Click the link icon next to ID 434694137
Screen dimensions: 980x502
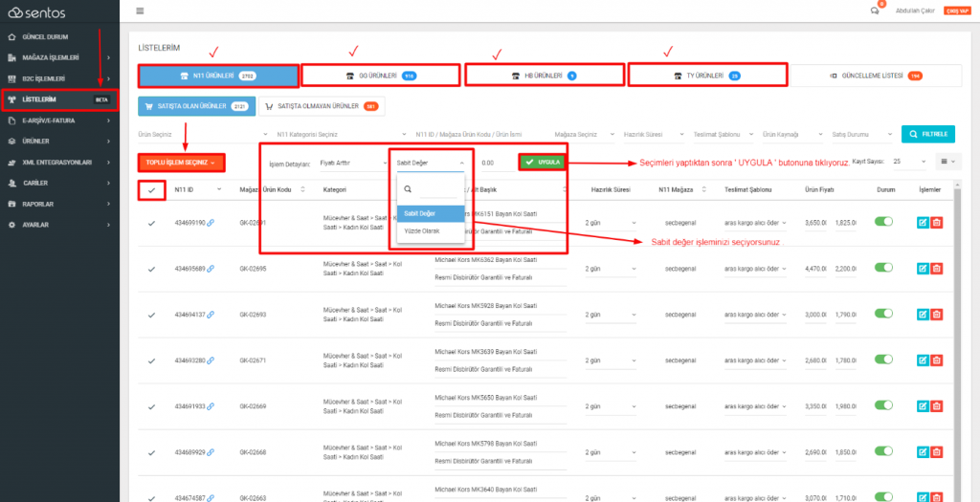pyautogui.click(x=211, y=316)
